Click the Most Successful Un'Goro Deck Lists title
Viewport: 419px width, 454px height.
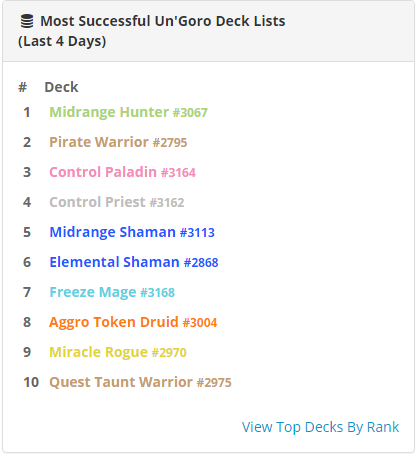point(163,21)
